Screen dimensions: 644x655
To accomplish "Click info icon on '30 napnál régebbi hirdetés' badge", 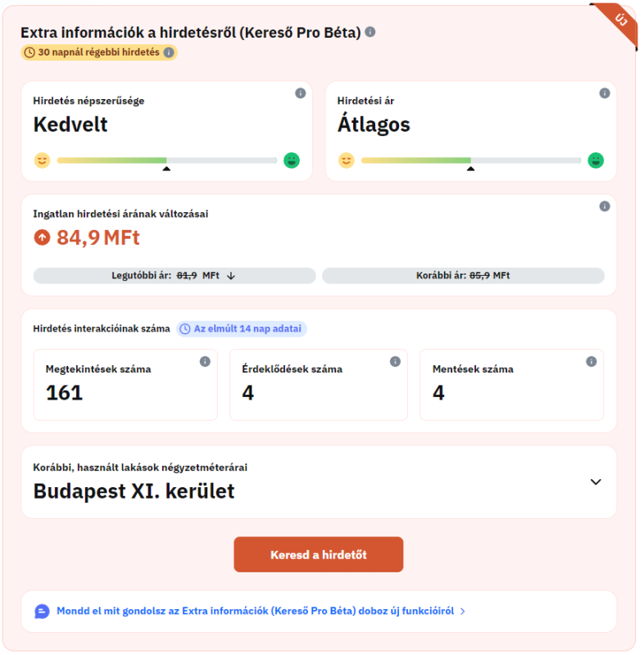I will point(169,52).
